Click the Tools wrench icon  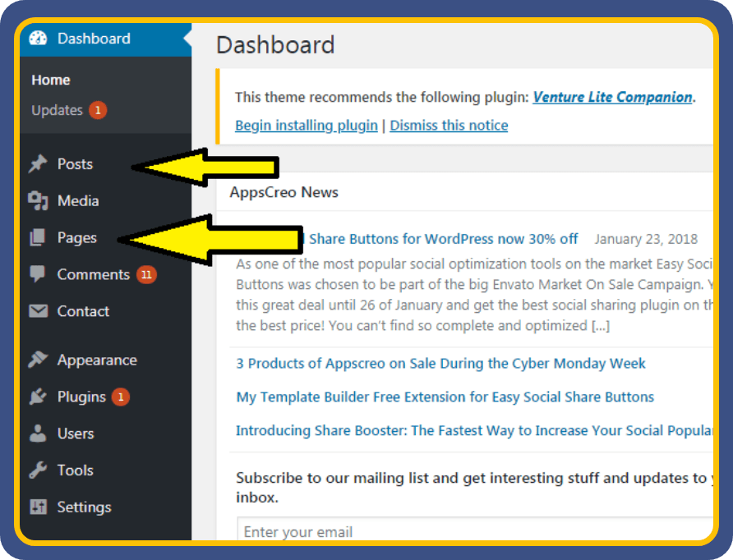click(x=38, y=470)
